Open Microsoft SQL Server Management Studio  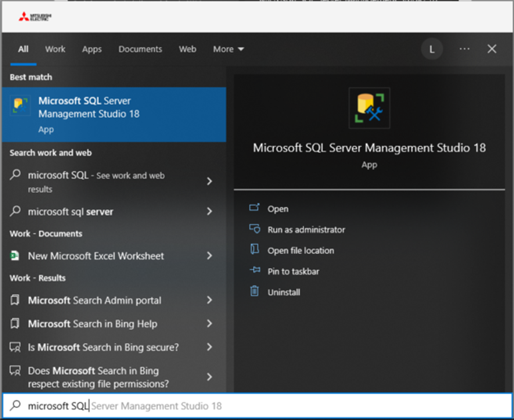click(x=278, y=209)
